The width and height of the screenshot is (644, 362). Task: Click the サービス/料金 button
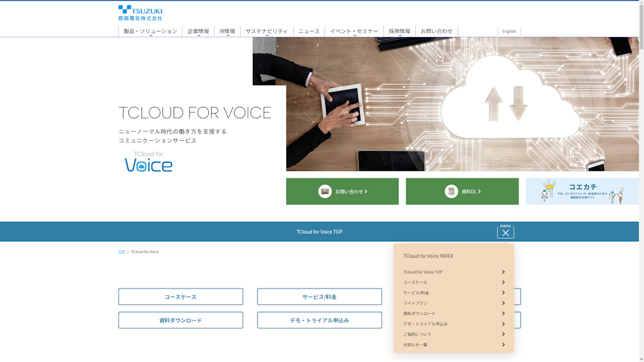tap(319, 297)
